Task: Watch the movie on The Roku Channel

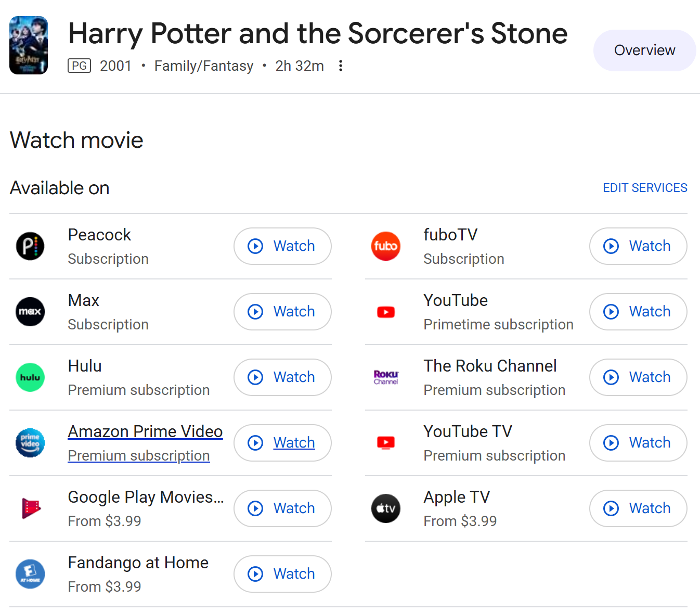Action: [638, 377]
